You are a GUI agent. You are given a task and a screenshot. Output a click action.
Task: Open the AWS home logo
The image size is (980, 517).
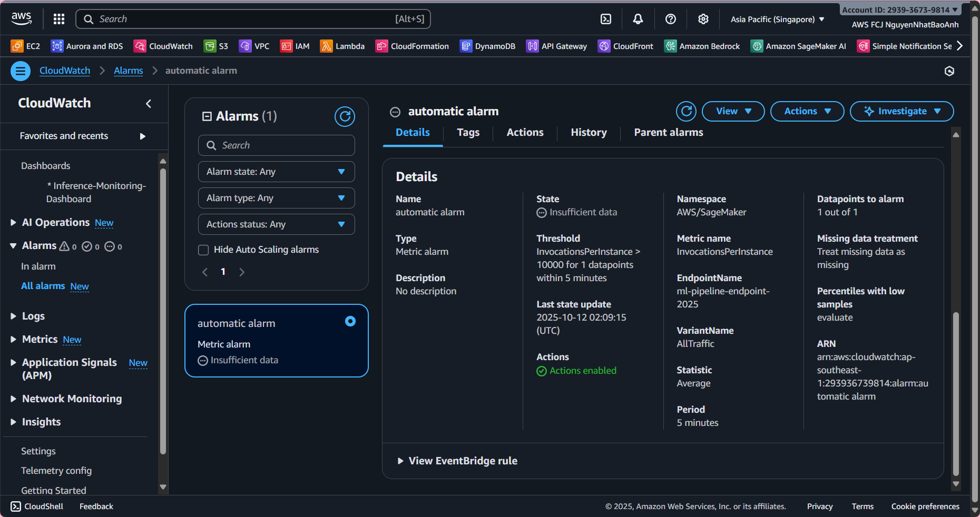21,19
